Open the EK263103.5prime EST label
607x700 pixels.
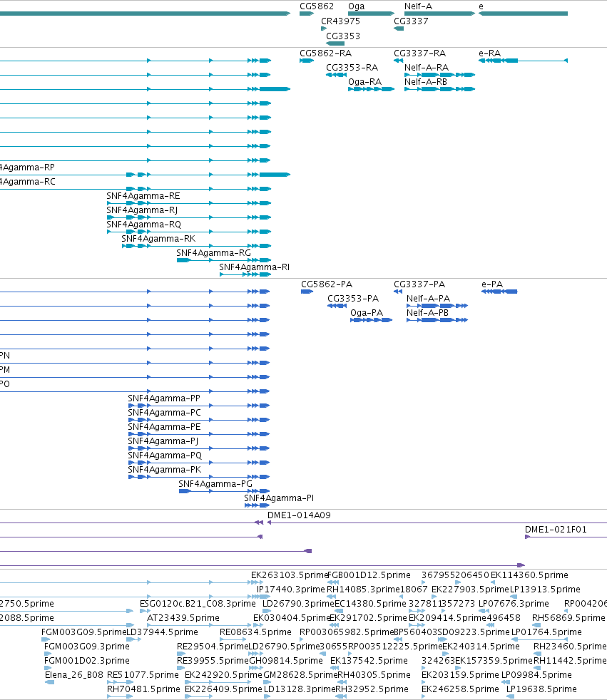click(x=289, y=575)
